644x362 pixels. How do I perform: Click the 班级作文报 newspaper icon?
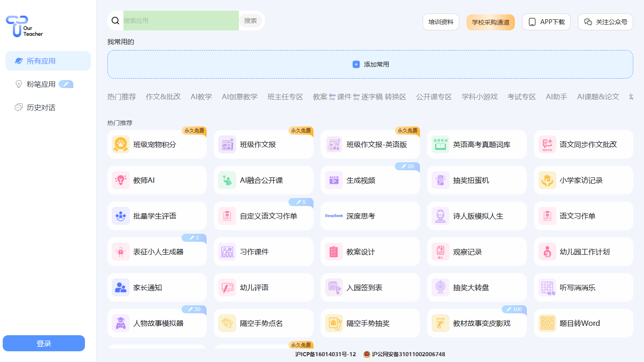coord(227,144)
